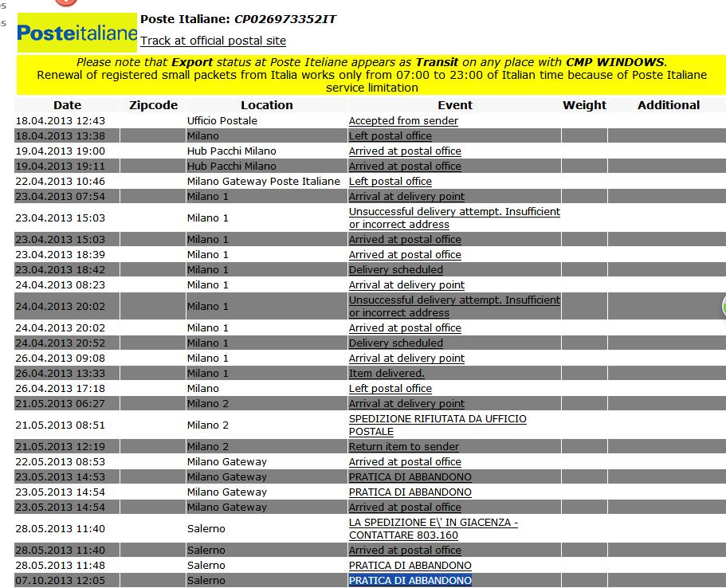
Task: Click Arrived at postal office for 22.05.2013 08:53
Action: coord(405,461)
